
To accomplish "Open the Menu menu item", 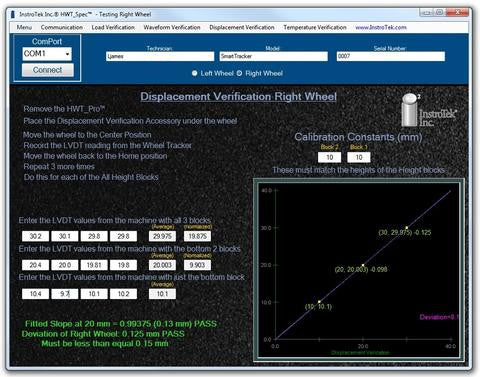I will [24, 28].
